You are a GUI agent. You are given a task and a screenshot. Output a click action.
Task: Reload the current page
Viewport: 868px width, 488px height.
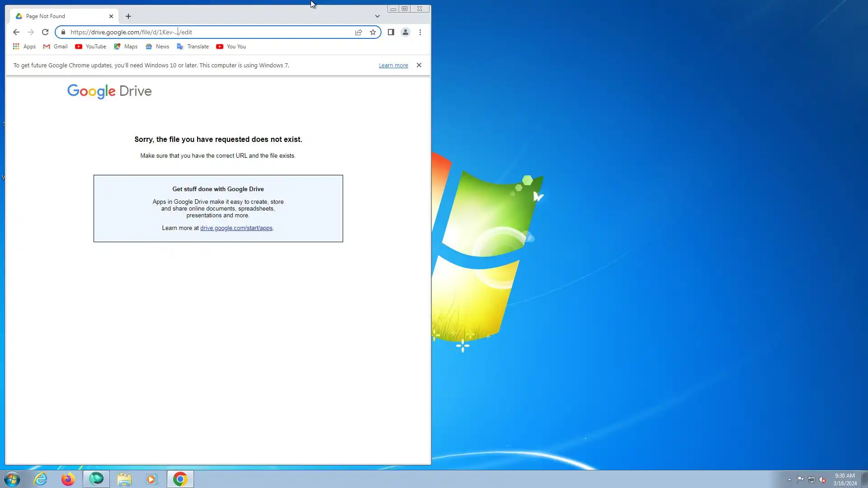click(x=45, y=32)
